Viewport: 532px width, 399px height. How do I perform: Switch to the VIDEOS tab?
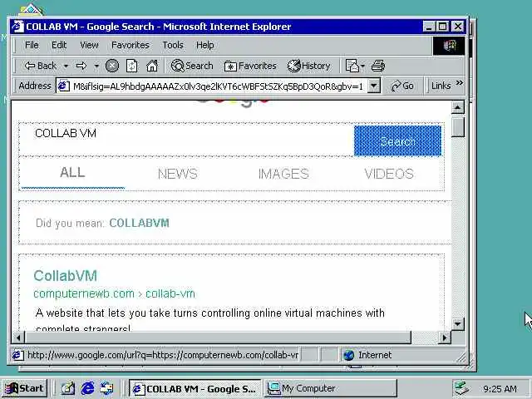click(x=389, y=174)
